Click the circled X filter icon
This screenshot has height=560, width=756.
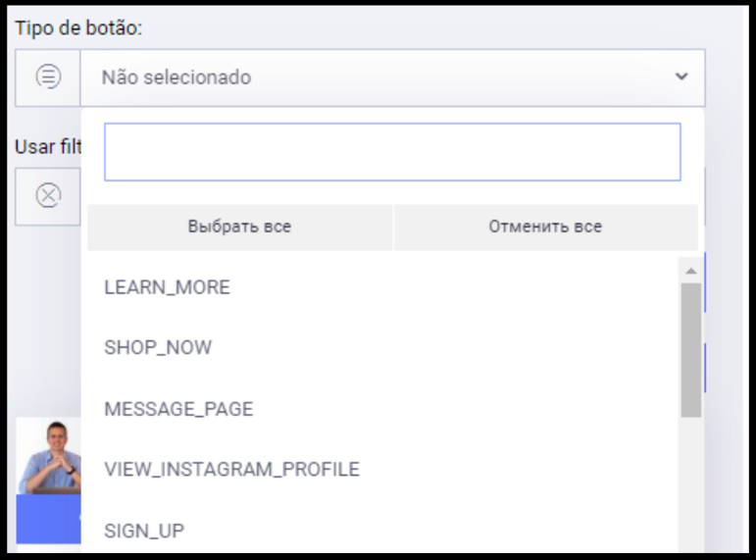pyautogui.click(x=48, y=196)
